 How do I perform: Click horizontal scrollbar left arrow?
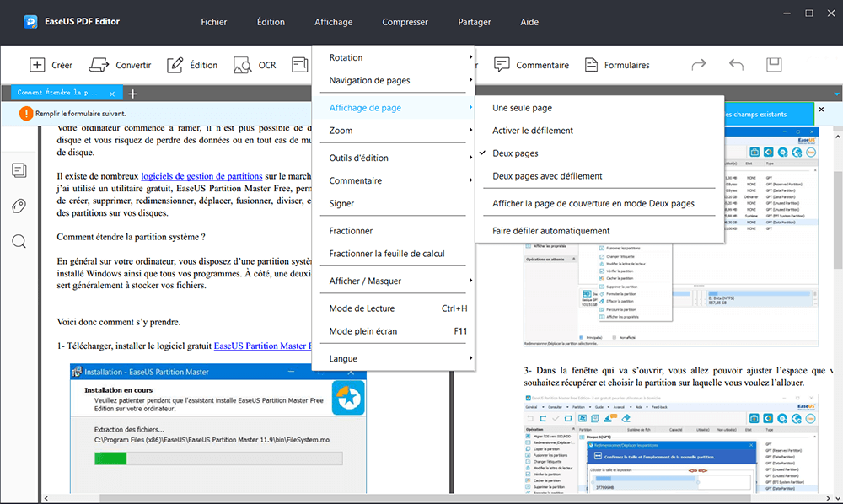click(46, 499)
